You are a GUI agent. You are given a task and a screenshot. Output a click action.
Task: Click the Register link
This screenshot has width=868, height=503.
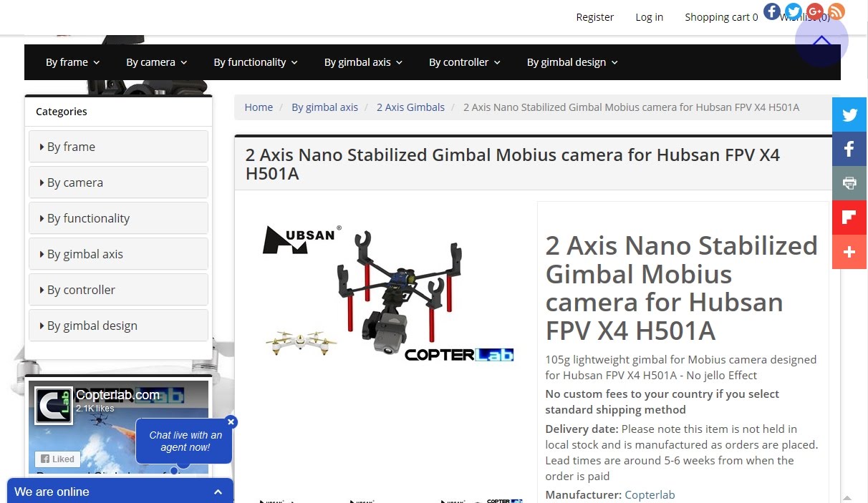(595, 17)
